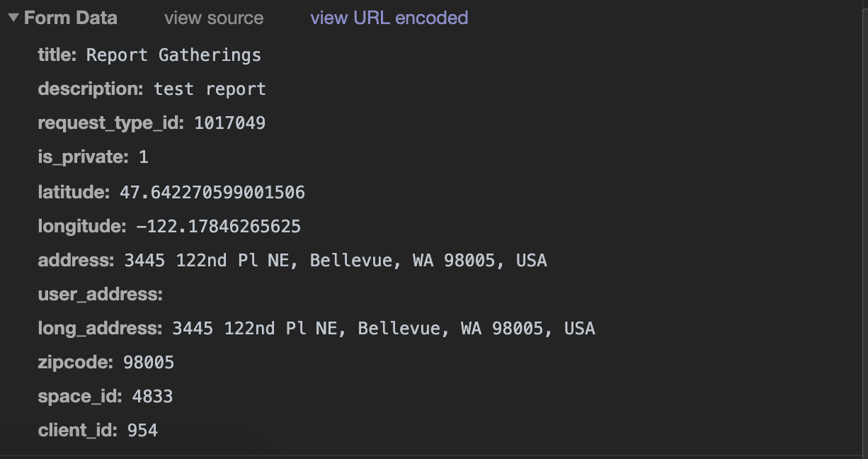Screen dimensions: 868x459
Task: Click the zipcode value 98005
Action: point(149,363)
